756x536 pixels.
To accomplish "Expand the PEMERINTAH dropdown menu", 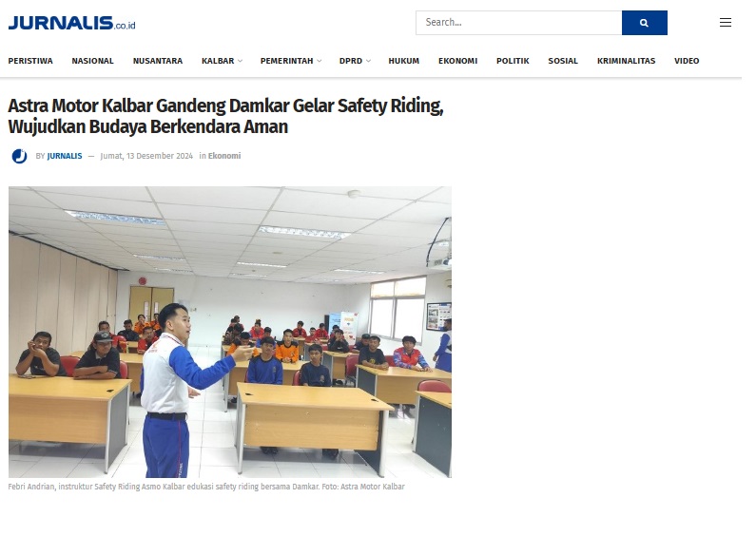I will (291, 61).
